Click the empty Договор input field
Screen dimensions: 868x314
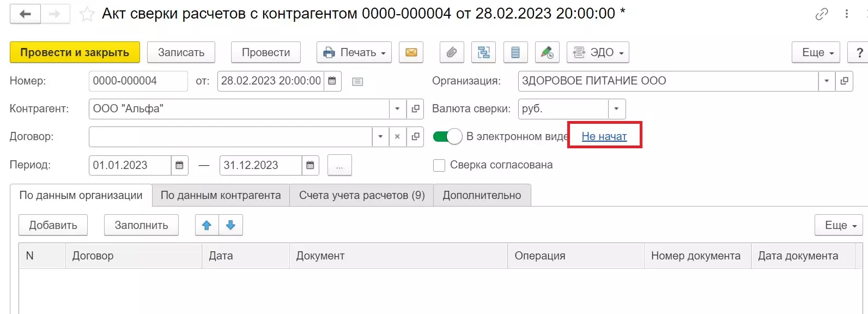point(230,137)
